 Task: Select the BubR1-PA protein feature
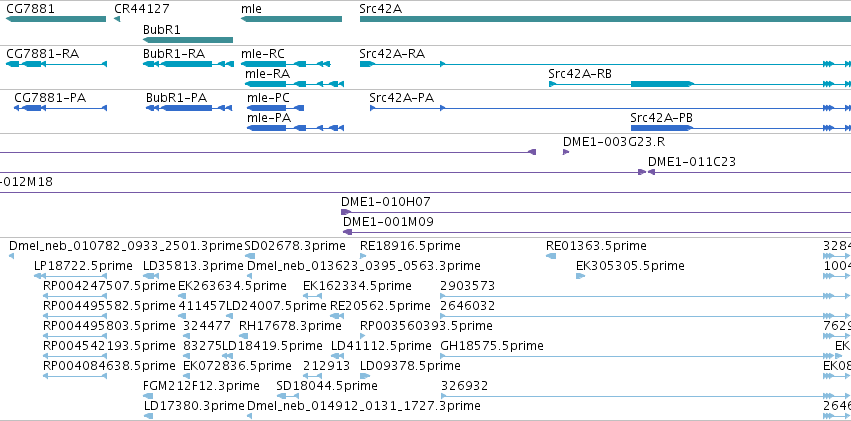(189, 108)
